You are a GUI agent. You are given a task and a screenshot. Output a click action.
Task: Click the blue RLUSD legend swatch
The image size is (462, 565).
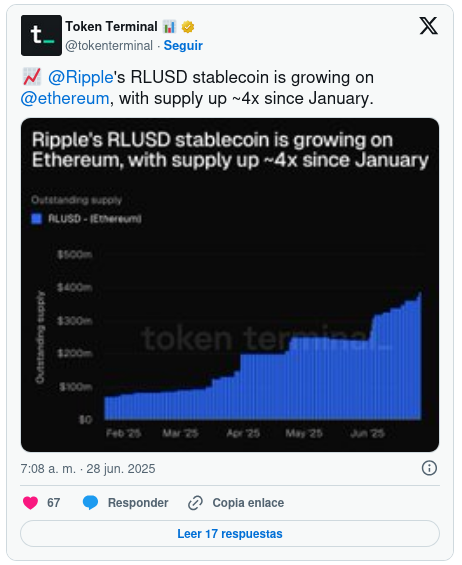pos(37,219)
